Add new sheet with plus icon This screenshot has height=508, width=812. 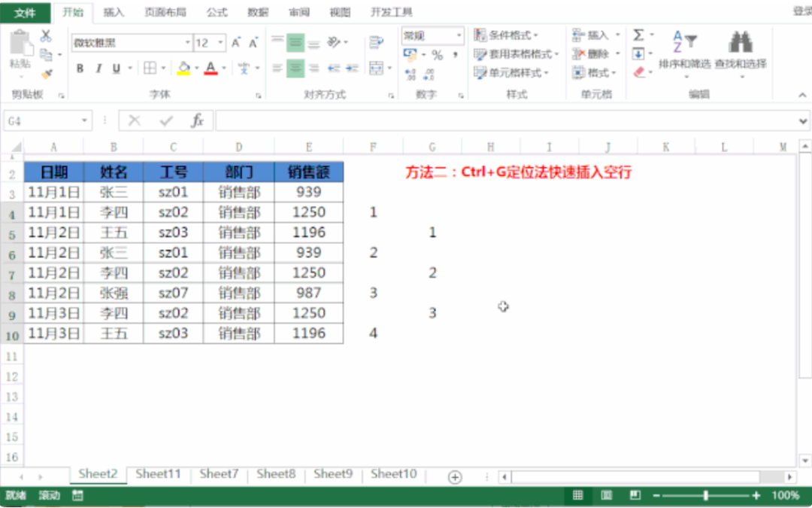455,477
